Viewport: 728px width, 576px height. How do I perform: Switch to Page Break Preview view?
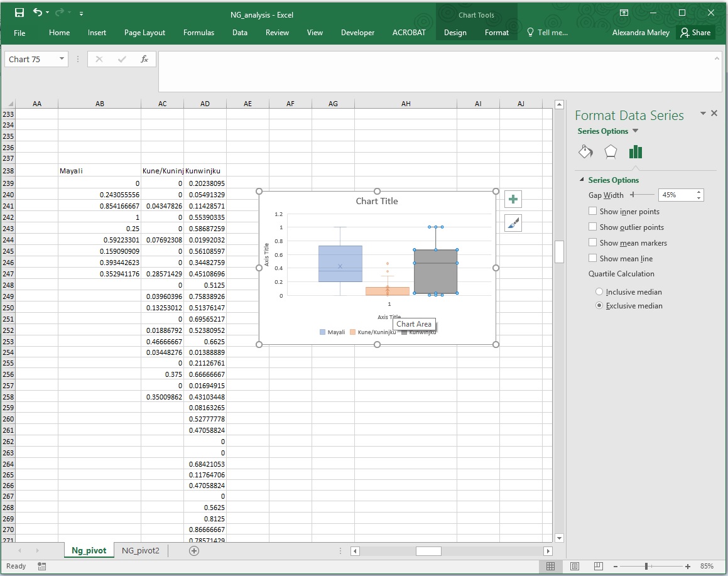coord(599,566)
